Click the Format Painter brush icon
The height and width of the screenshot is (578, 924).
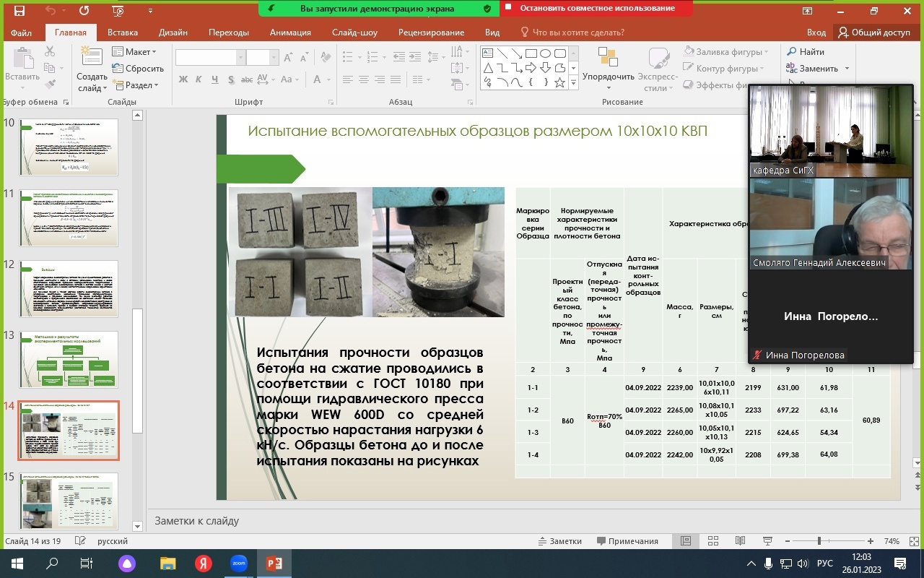[50, 85]
